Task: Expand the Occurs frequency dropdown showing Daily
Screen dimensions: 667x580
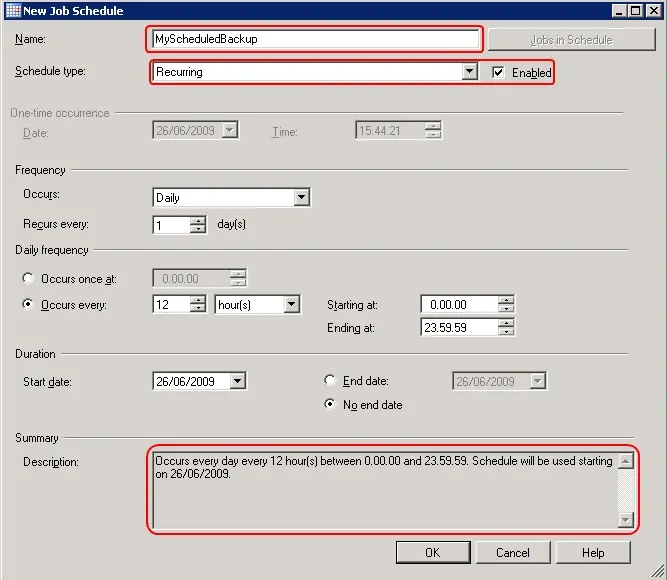Action: pyautogui.click(x=301, y=198)
